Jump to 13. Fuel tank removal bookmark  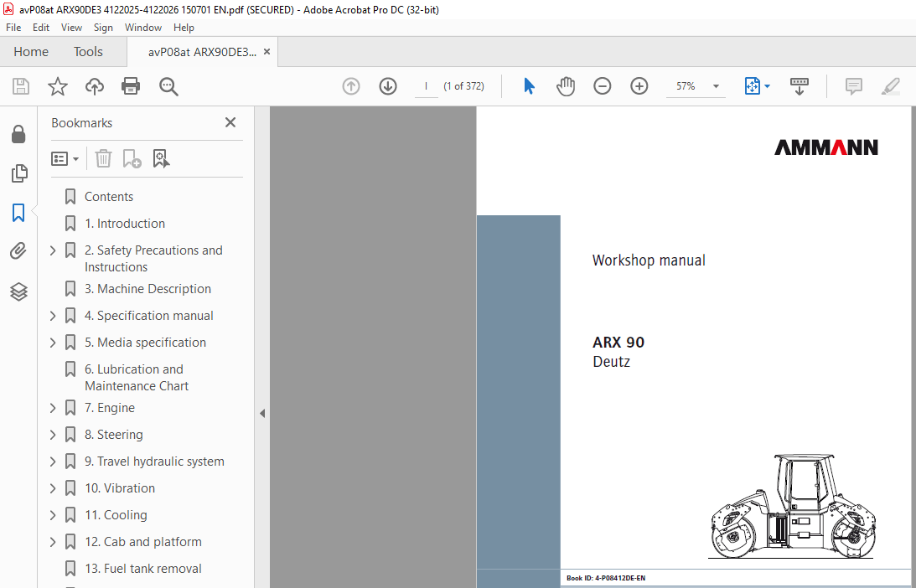click(142, 569)
